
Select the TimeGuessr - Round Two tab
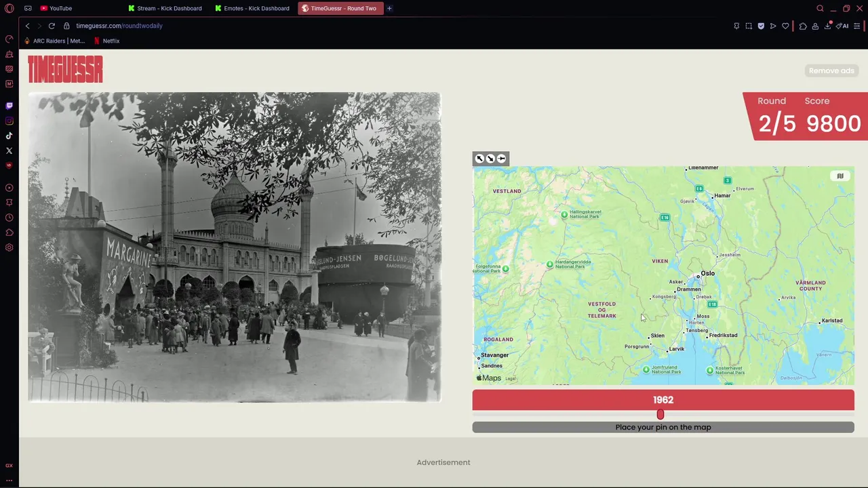[340, 8]
